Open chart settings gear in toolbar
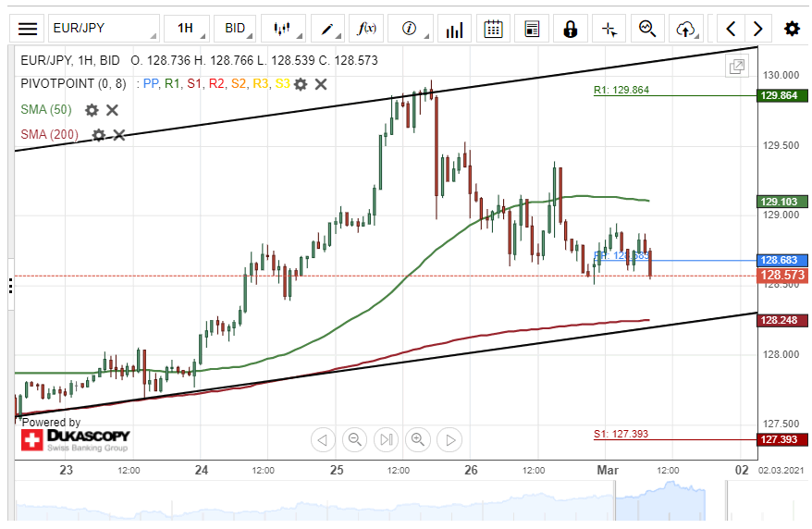Image resolution: width=812 pixels, height=529 pixels. (792, 29)
